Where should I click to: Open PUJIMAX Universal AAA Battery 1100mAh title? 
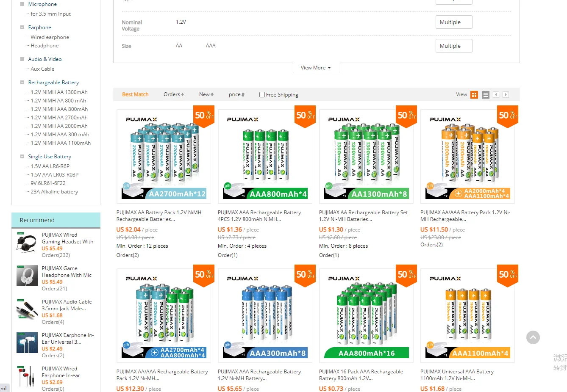pos(457,375)
